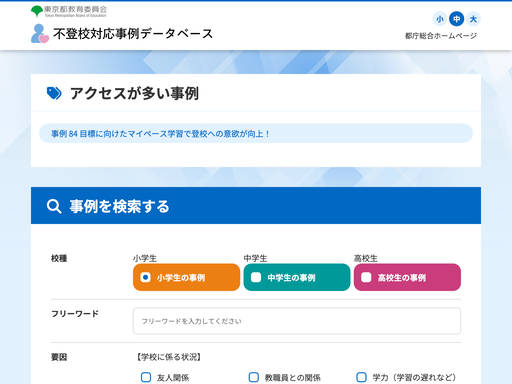
Task: Check the 教職員との関係 checkbox
Action: (254, 377)
